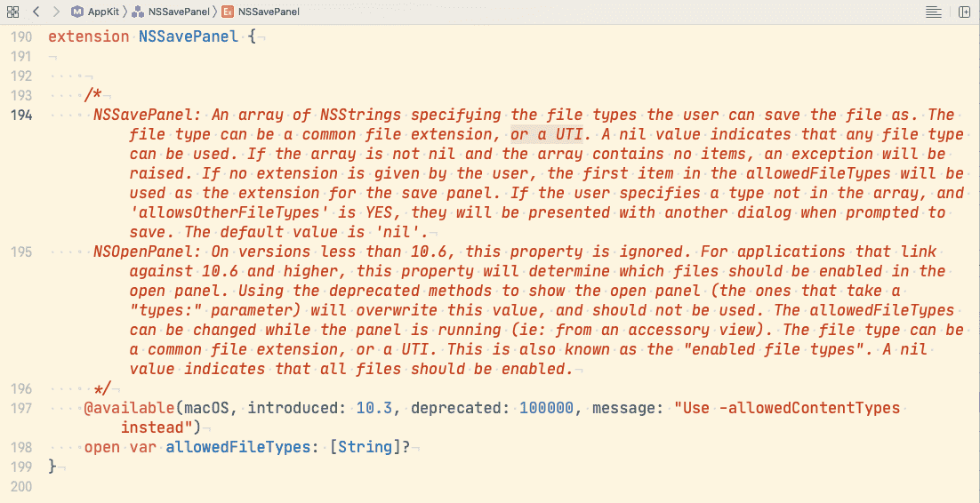Image resolution: width=980 pixels, height=503 pixels.
Task: Go back using the left chevron
Action: click(36, 12)
